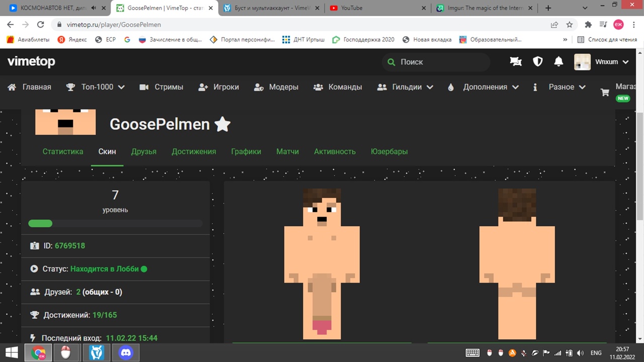
Task: Add GoosePelmen to favorites with star
Action: tap(222, 124)
